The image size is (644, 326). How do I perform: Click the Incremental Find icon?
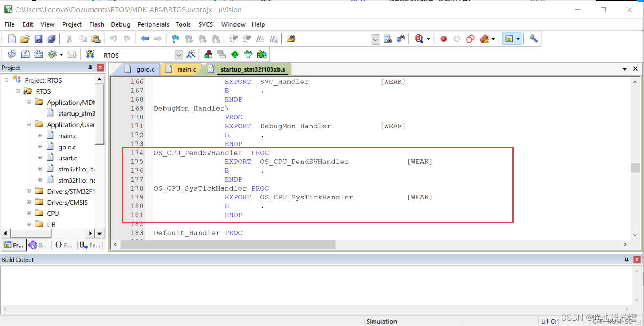tap(401, 39)
